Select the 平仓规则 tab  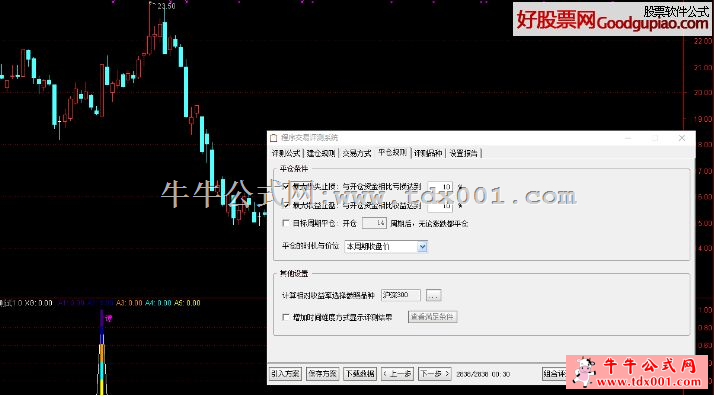point(392,153)
